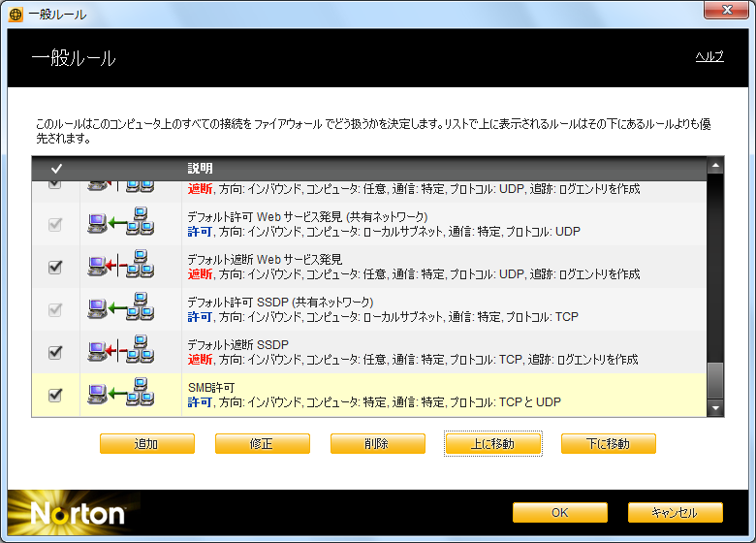Click the 追加 button to add rule

point(147,444)
